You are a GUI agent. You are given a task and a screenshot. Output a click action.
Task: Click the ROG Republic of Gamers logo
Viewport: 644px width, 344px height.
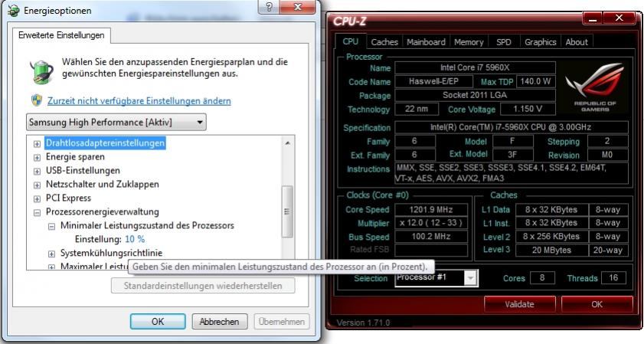coord(595,87)
